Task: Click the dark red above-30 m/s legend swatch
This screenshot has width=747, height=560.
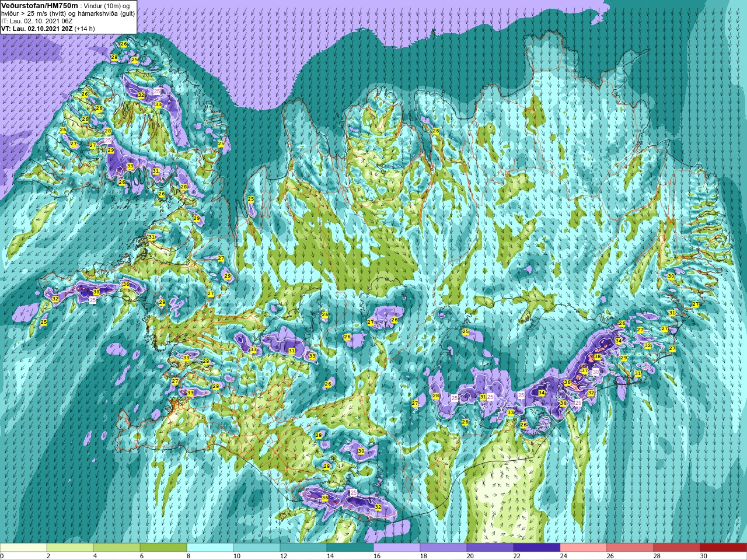Action: (x=724, y=548)
